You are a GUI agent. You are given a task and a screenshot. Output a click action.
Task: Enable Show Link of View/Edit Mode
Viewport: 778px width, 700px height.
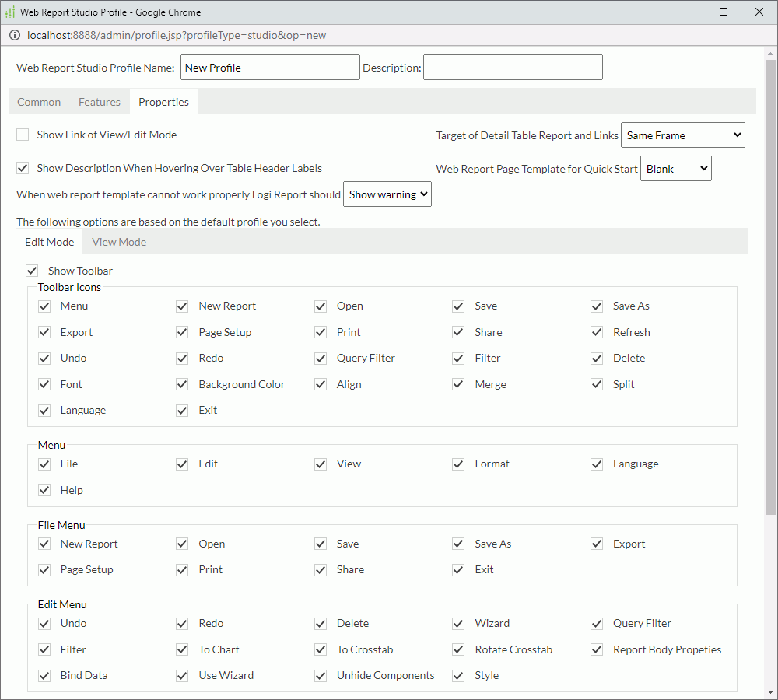(23, 135)
